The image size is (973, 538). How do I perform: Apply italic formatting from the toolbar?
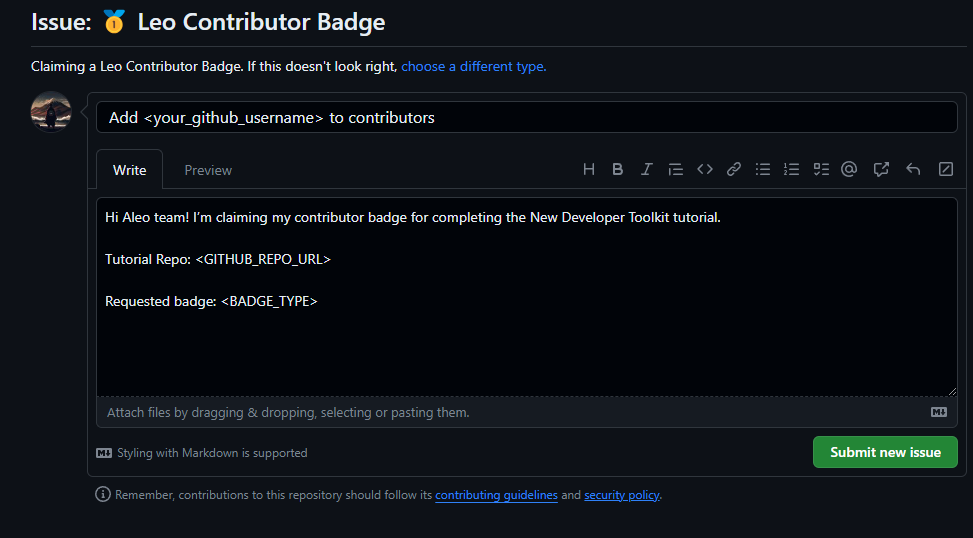coord(647,169)
